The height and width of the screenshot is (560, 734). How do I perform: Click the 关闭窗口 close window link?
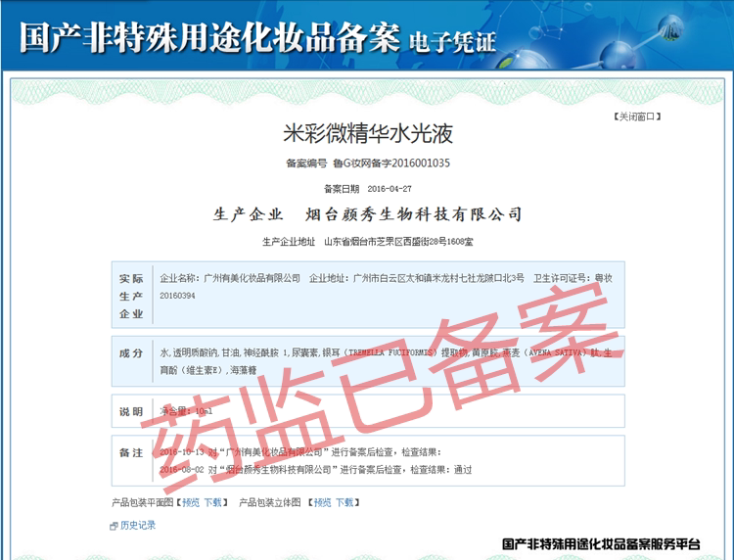pyautogui.click(x=637, y=117)
